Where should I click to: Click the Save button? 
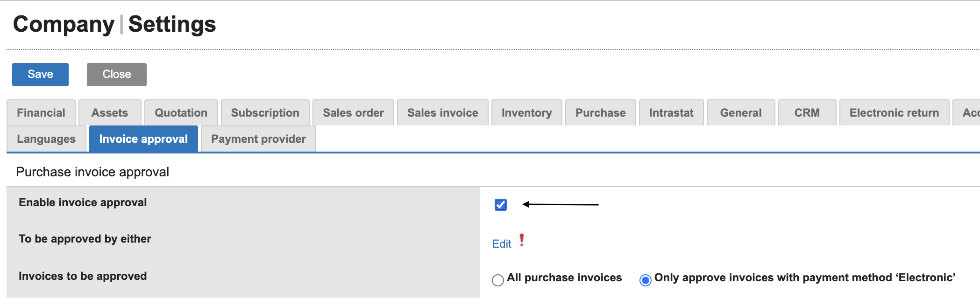point(40,75)
